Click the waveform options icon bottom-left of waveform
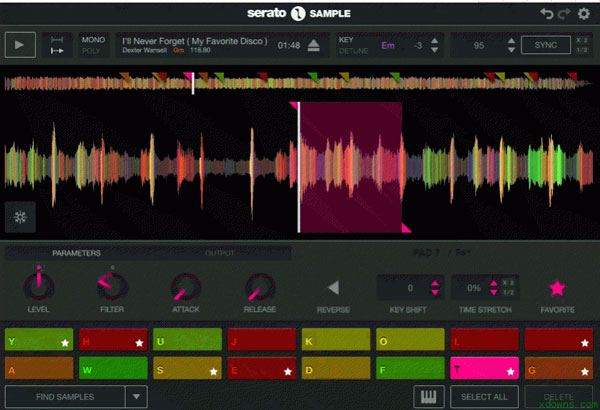 (x=20, y=217)
